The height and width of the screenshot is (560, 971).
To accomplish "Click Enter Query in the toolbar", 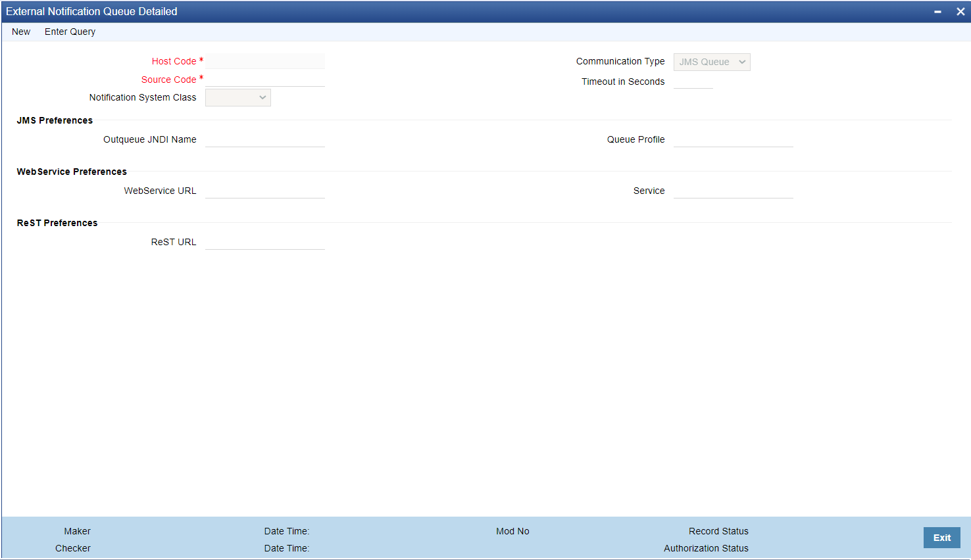I will 70,32.
